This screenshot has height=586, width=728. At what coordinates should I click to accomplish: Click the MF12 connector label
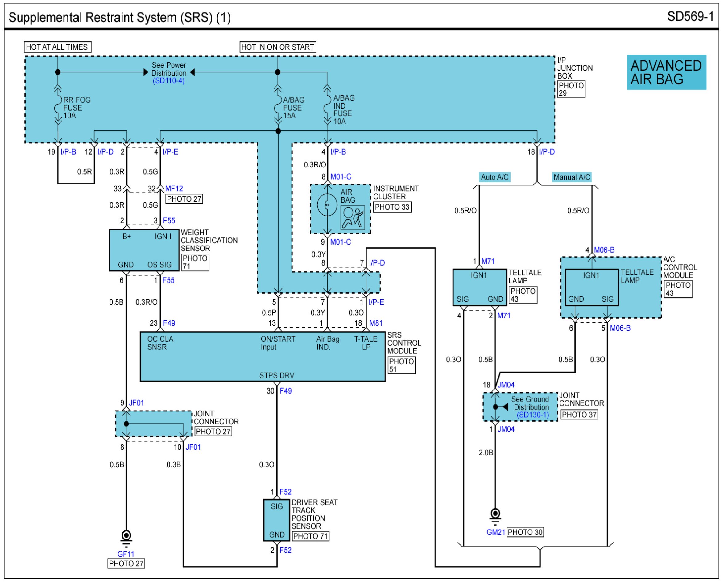pyautogui.click(x=174, y=189)
